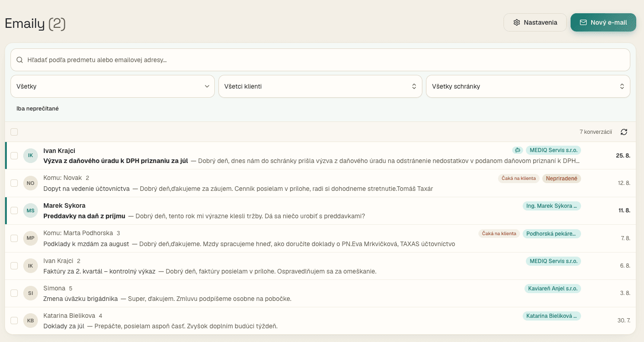Viewport: 644px width, 342px height.
Task: Click the IK avatar on the Výzva z daňového úradu row
Action: 30,156
